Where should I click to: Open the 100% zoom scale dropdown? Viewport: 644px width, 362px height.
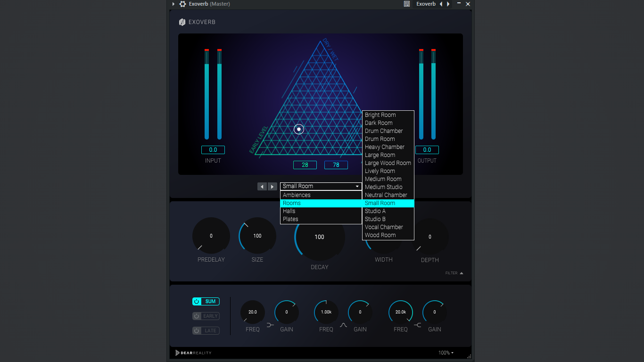(446, 353)
